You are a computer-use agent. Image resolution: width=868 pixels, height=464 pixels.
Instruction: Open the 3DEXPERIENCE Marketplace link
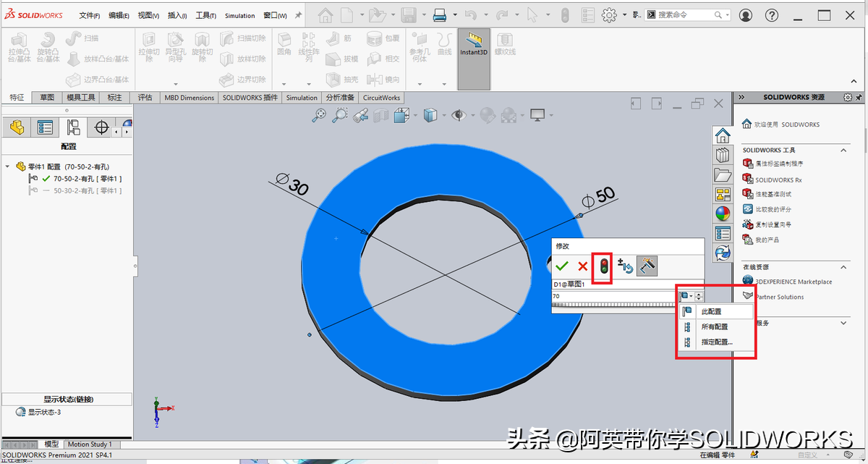(x=793, y=282)
